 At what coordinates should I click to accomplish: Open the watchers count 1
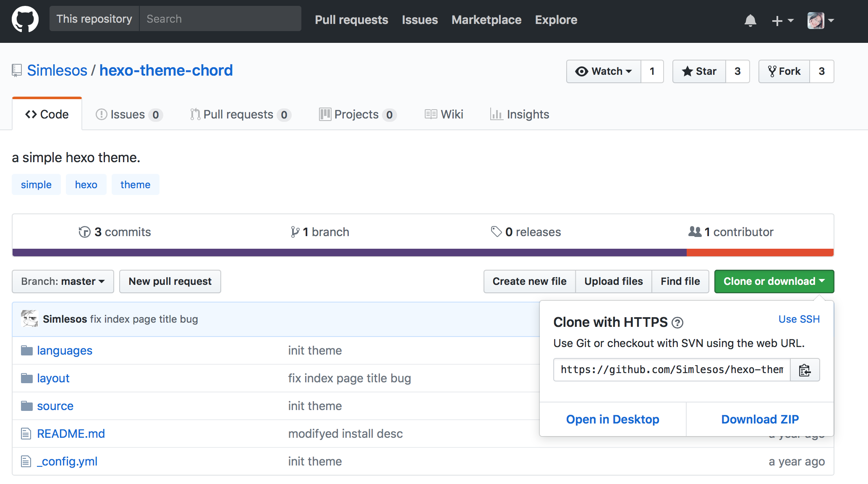click(x=652, y=71)
